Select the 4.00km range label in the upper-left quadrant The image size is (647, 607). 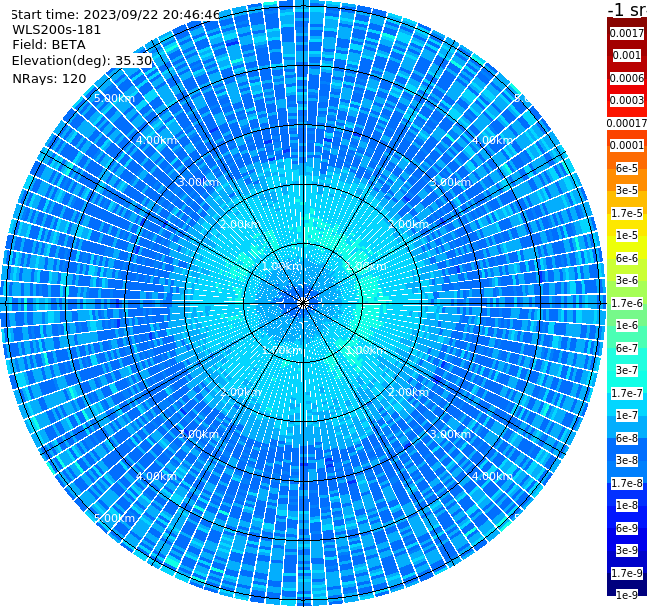[156, 140]
